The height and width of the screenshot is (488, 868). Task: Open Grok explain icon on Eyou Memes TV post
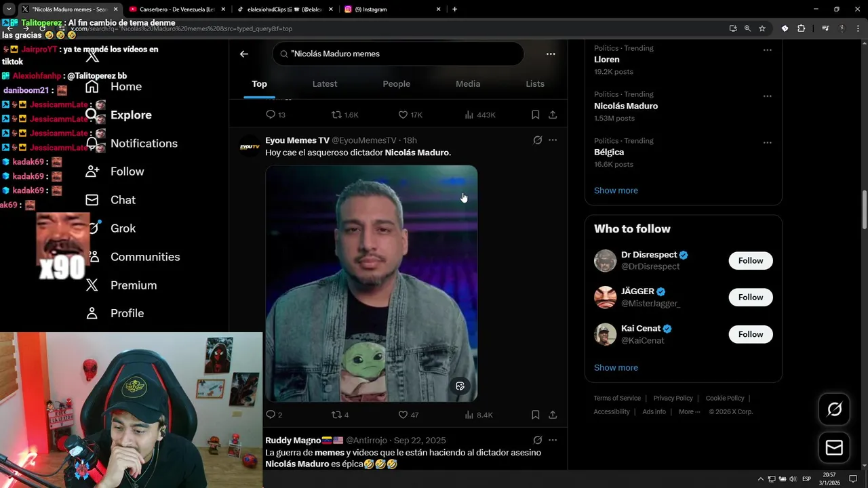[538, 140]
